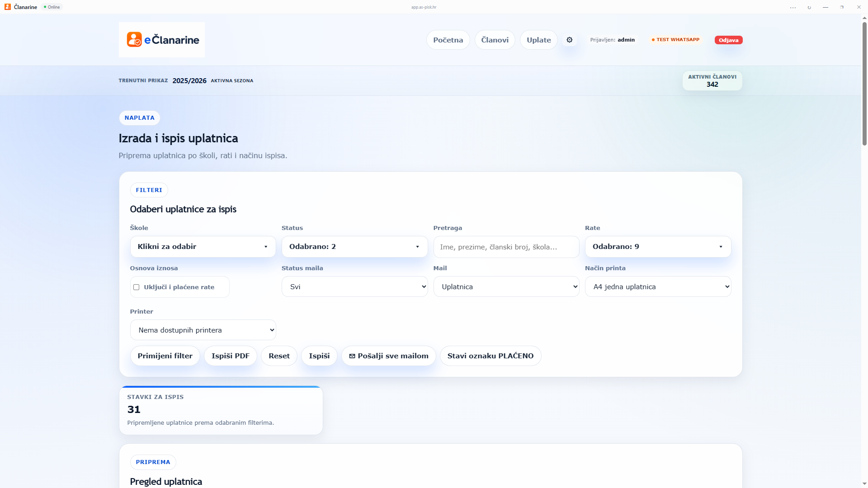
Task: Click the 'Pregled uplatnica' heading
Action: pyautogui.click(x=166, y=482)
